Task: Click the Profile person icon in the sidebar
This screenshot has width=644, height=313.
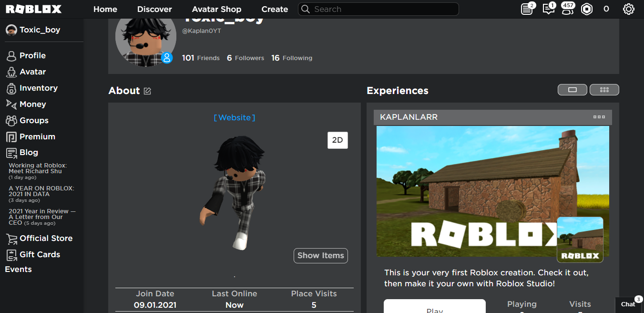Action: point(11,56)
